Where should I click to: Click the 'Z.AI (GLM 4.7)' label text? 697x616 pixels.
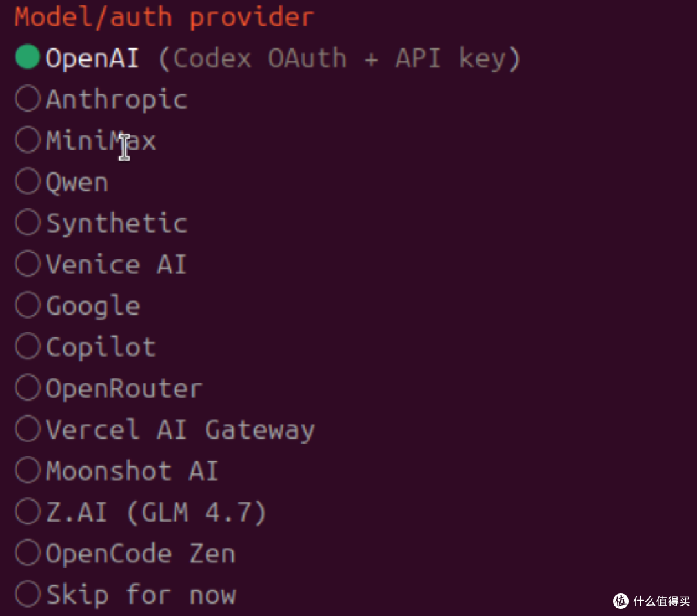tap(156, 512)
